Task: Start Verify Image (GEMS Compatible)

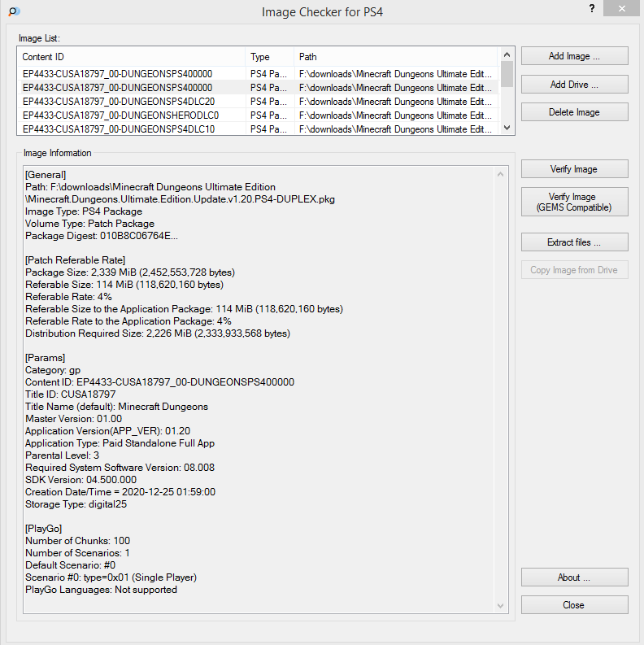Action: pyautogui.click(x=575, y=202)
